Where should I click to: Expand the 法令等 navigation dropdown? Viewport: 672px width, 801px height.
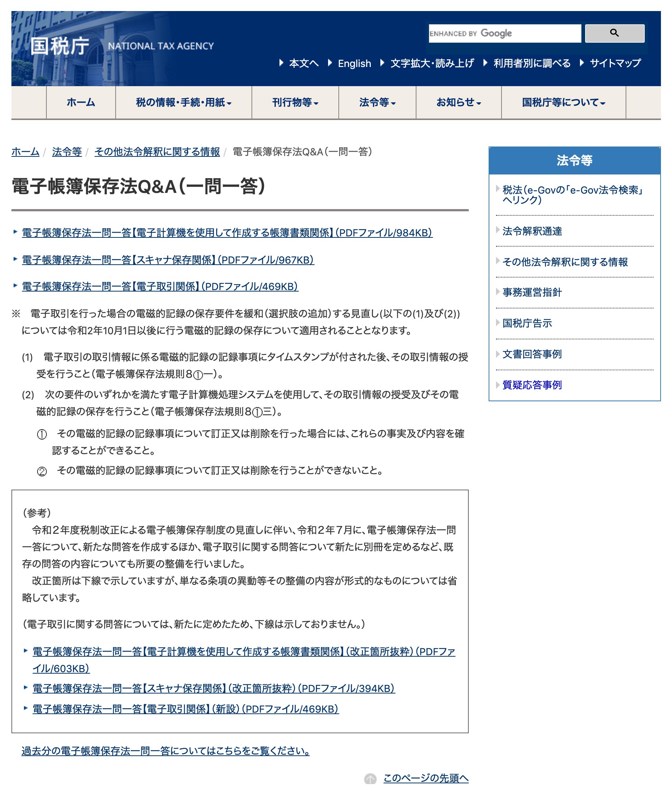(377, 103)
